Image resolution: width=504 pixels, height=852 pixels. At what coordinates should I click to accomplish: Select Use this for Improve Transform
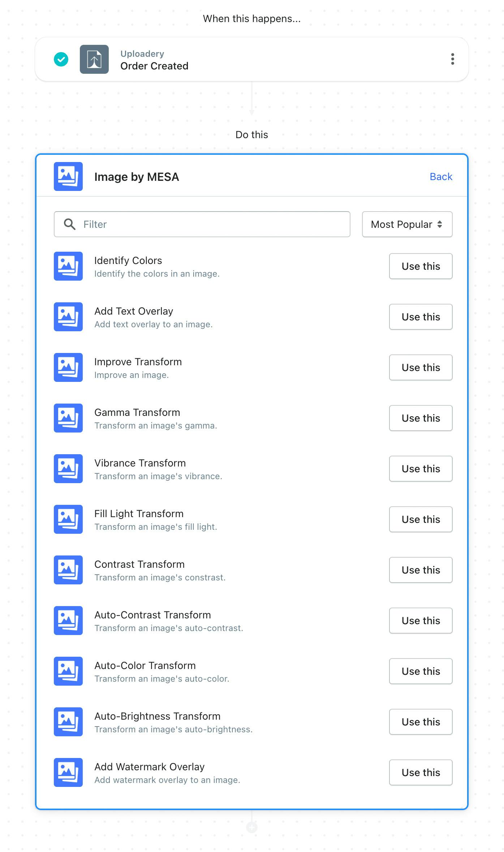tap(421, 367)
